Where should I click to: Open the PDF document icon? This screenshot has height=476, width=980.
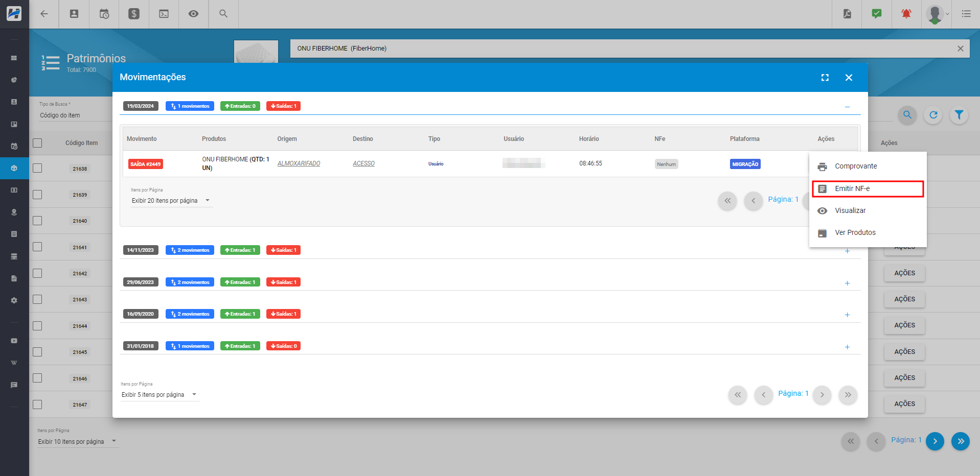coord(847,14)
